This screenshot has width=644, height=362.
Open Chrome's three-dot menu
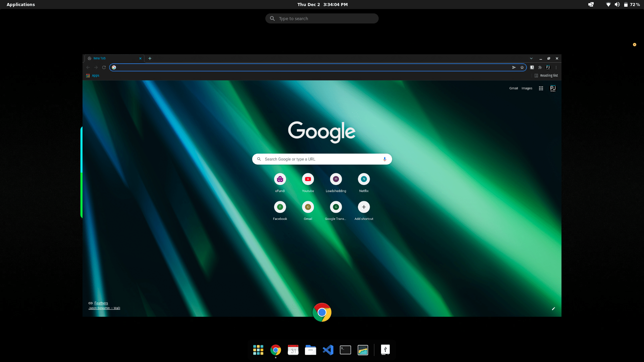coord(556,67)
